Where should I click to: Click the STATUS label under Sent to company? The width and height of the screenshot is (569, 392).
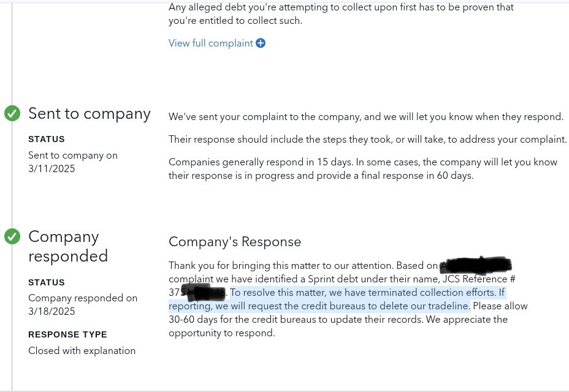click(x=47, y=139)
